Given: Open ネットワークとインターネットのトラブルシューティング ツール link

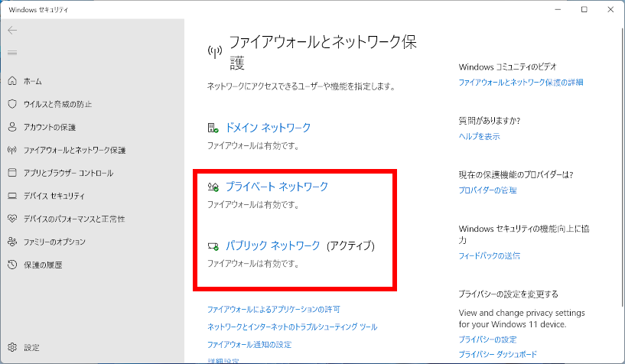Looking at the screenshot, I should (x=292, y=327).
